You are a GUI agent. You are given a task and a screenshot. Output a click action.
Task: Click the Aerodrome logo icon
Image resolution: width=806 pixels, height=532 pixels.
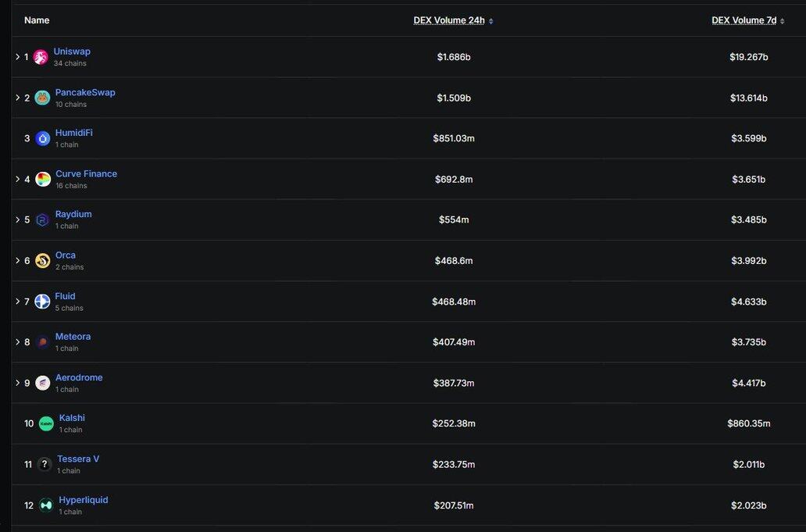(42, 383)
